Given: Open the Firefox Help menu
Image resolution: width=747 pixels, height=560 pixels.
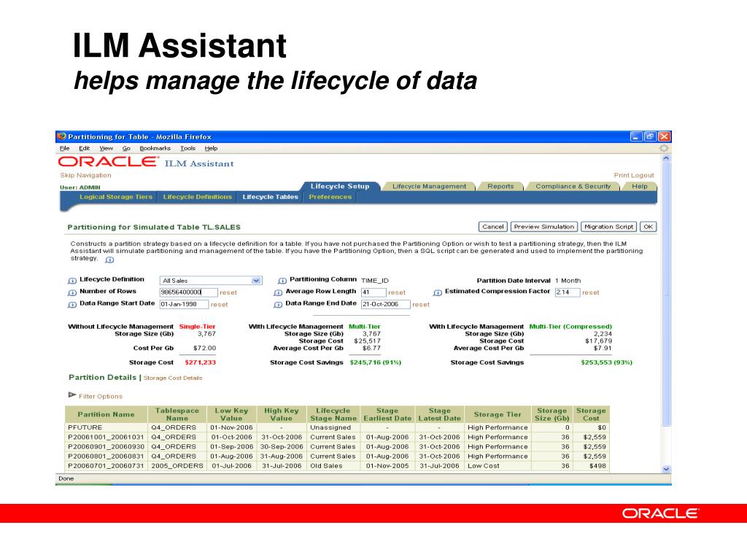Looking at the screenshot, I should pyautogui.click(x=211, y=148).
